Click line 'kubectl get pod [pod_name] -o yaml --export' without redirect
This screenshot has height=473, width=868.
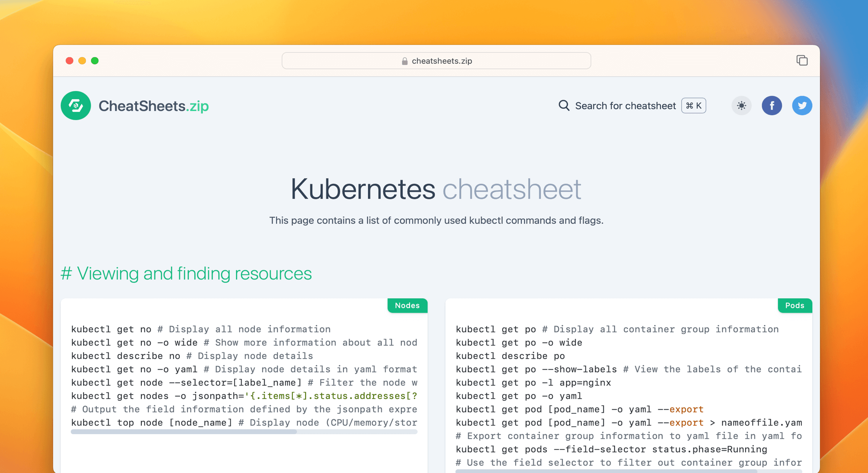580,409
